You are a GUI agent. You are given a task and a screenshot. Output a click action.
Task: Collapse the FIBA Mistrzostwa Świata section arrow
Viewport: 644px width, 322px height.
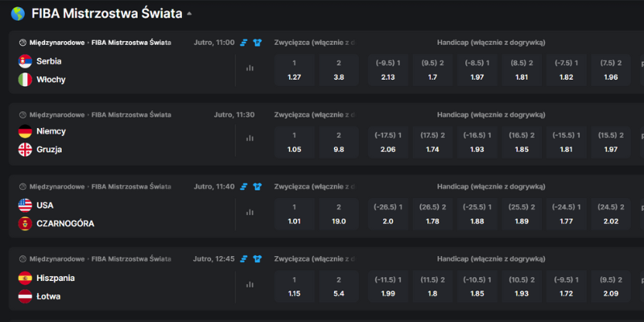189,14
